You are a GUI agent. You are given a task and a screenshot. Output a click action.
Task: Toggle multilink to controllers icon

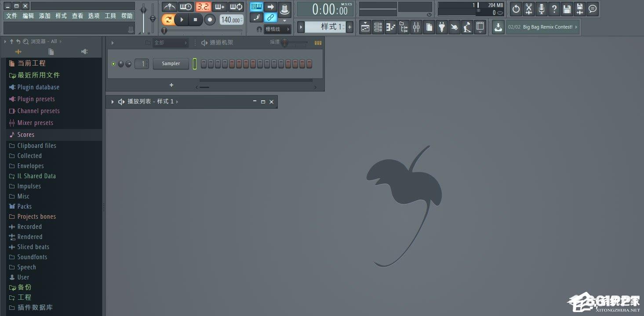(270, 18)
